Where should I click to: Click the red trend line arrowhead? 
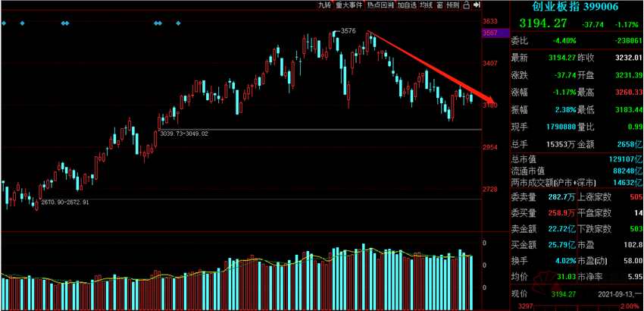coord(492,102)
